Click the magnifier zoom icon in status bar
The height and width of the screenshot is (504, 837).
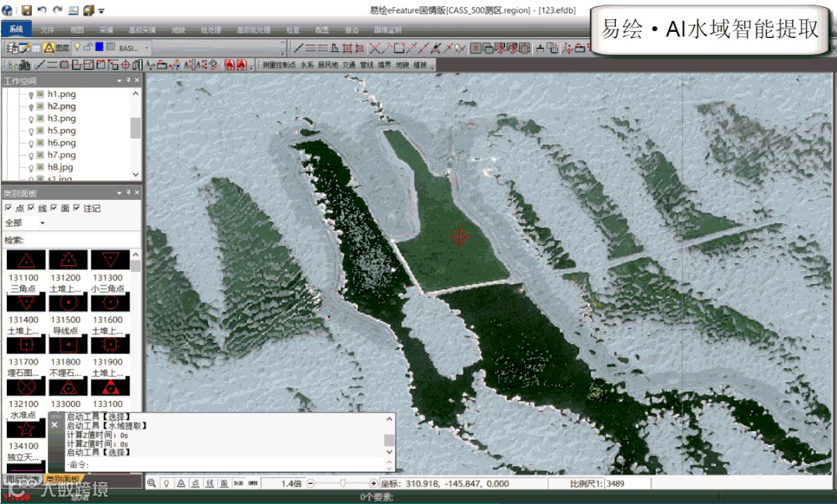pyautogui.click(x=151, y=483)
